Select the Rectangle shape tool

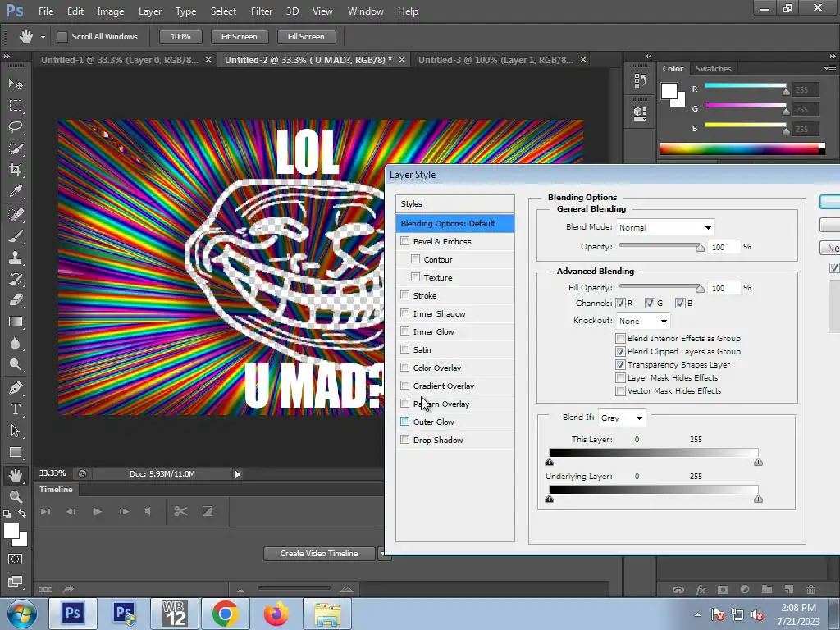click(16, 452)
